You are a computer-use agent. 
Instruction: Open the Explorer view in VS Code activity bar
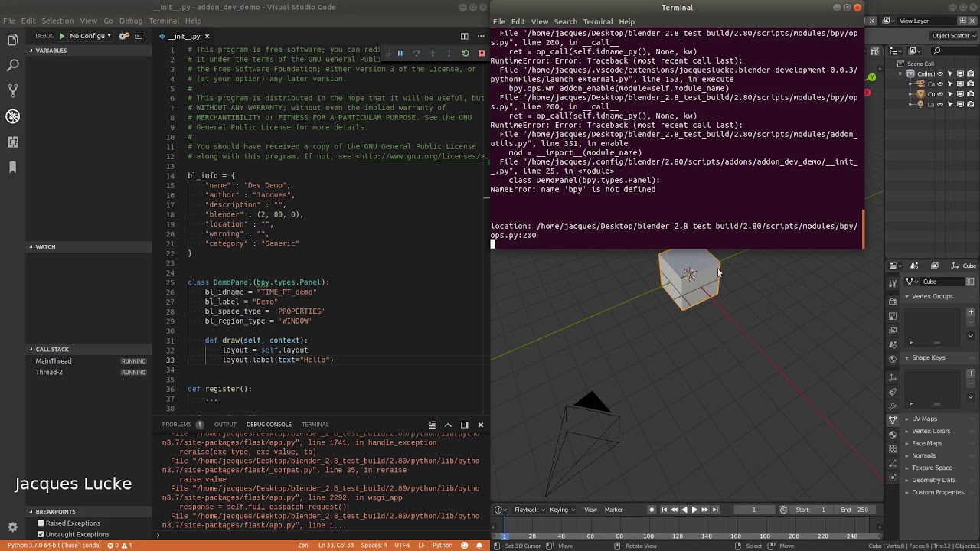(12, 40)
